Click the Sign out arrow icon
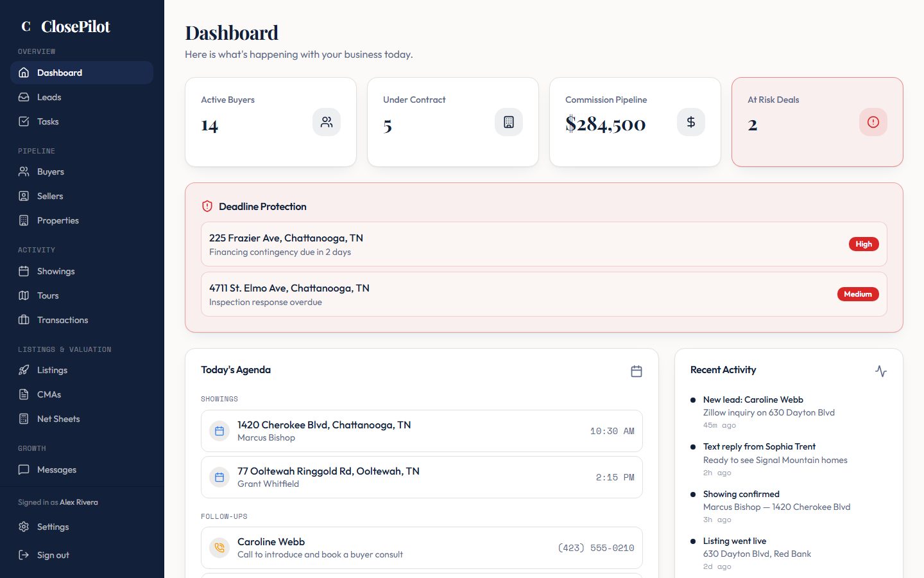 click(24, 555)
